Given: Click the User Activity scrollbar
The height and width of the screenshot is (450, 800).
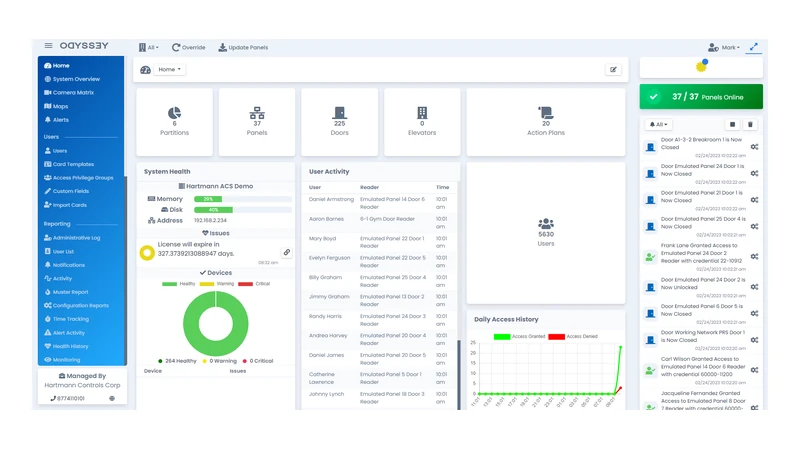Looking at the screenshot, I should (x=458, y=374).
